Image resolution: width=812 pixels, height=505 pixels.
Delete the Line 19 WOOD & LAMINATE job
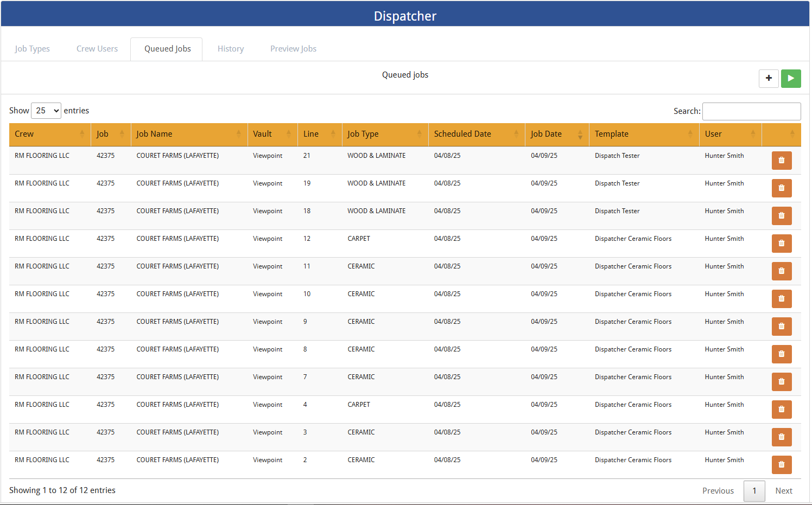click(782, 188)
